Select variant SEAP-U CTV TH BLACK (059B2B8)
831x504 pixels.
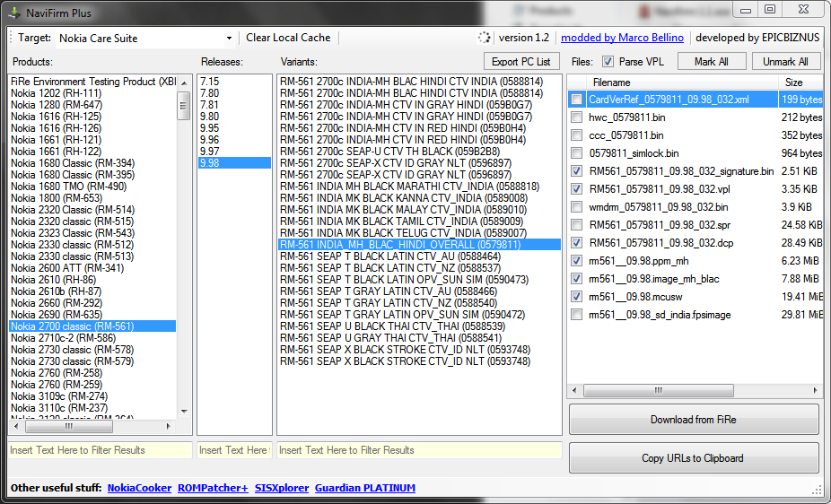click(419, 152)
